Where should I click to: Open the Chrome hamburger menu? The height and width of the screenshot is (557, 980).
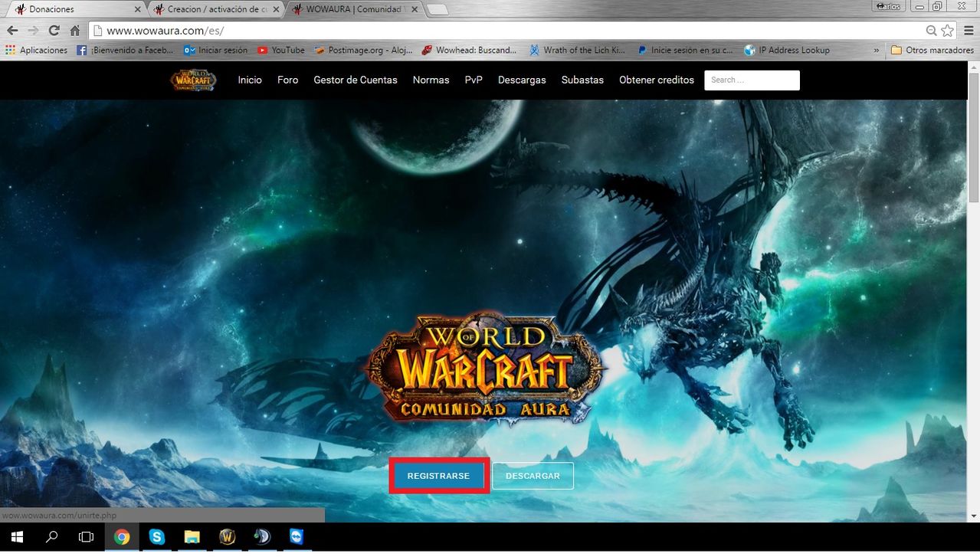pyautogui.click(x=967, y=31)
